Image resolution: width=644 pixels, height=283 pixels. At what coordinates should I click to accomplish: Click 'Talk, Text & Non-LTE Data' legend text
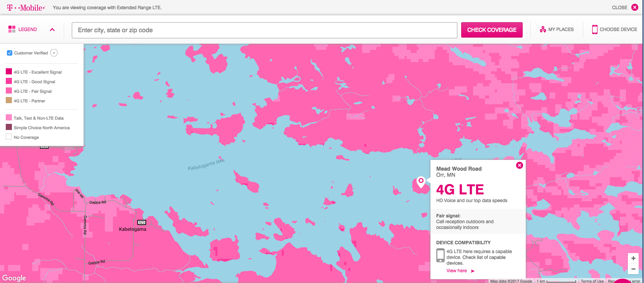pos(39,118)
